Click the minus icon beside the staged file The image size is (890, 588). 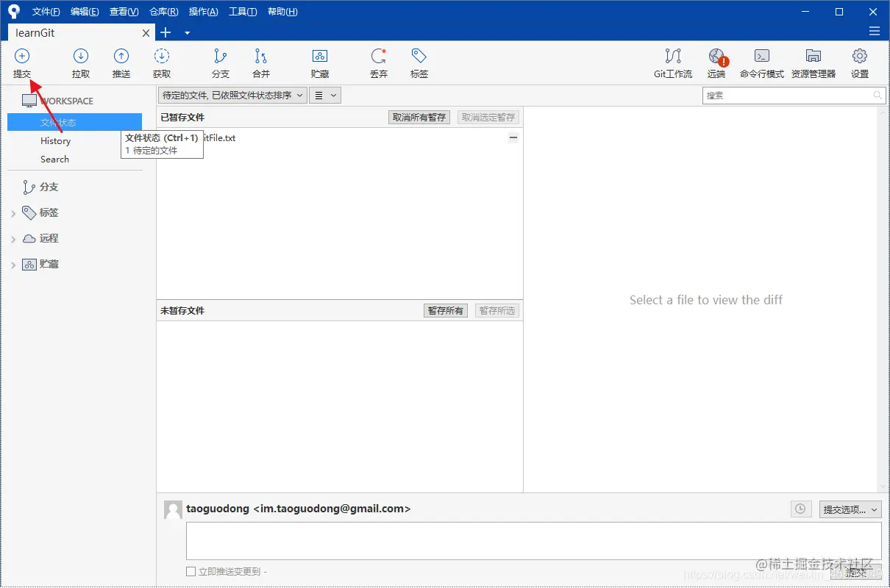pos(513,137)
